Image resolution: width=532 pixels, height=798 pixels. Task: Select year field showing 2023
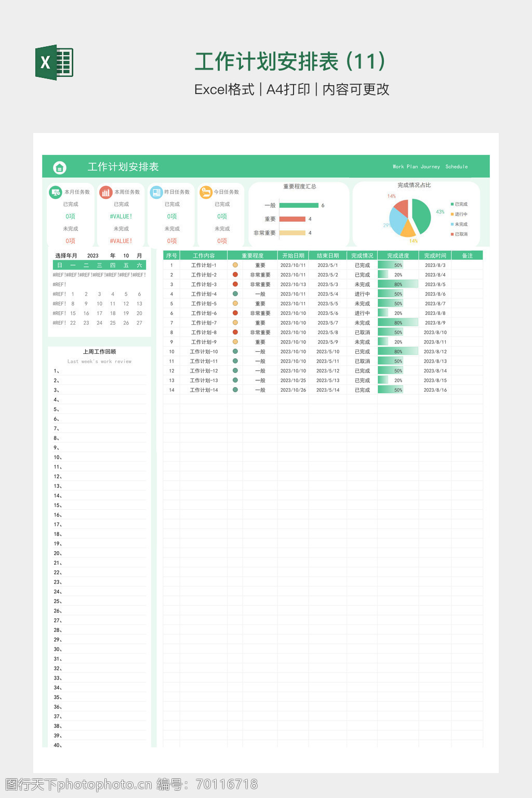click(93, 256)
